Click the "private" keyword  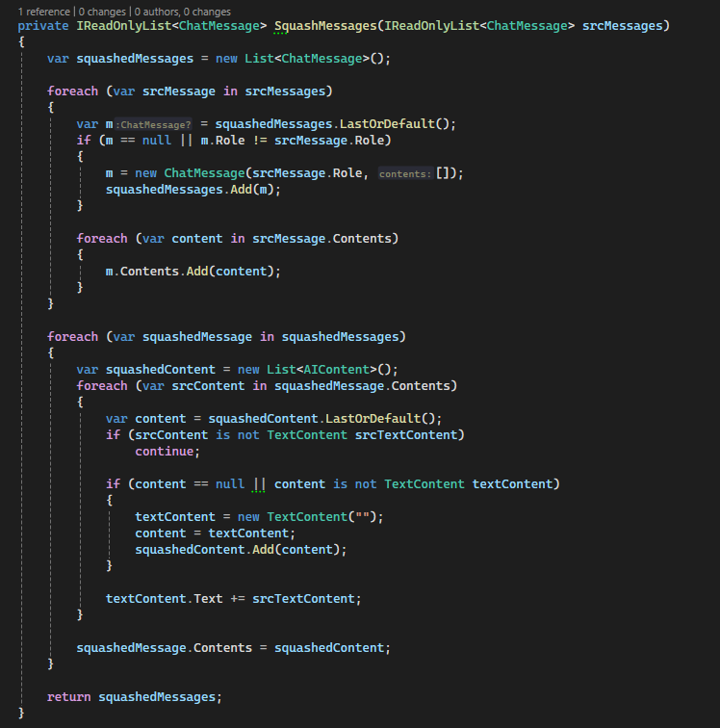click(43, 26)
